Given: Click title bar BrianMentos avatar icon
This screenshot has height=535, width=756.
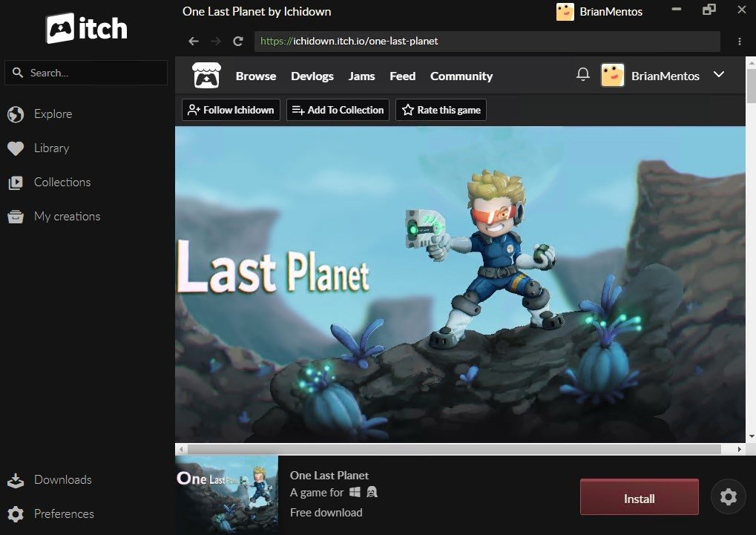Looking at the screenshot, I should [x=565, y=12].
